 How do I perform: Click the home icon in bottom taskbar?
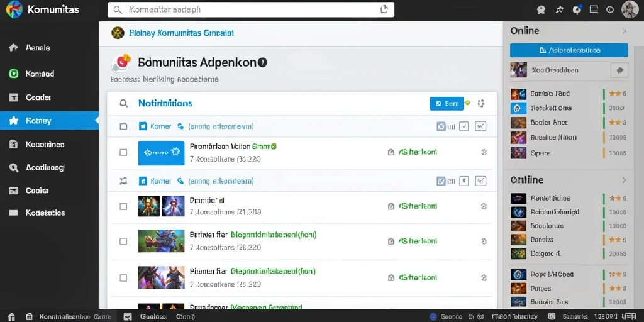(11, 317)
